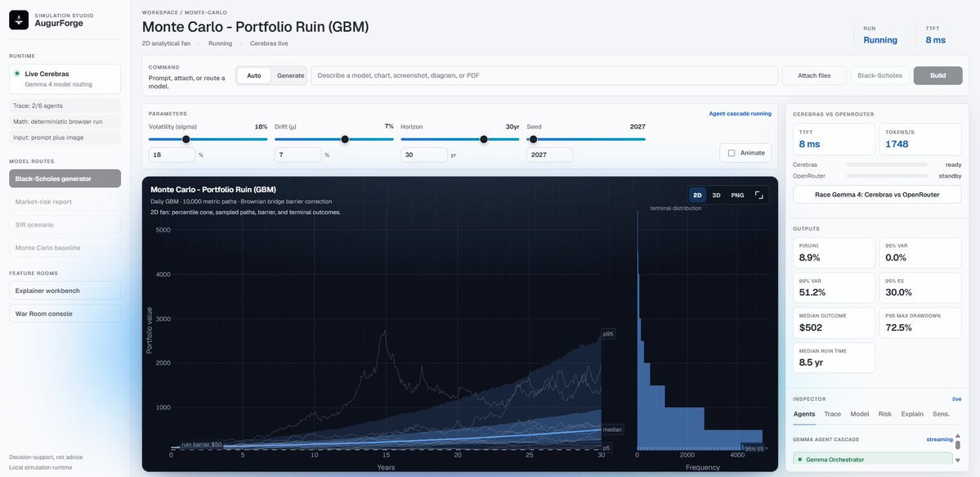Click 'Agent cascade running' status text
This screenshot has height=477, width=980.
740,114
